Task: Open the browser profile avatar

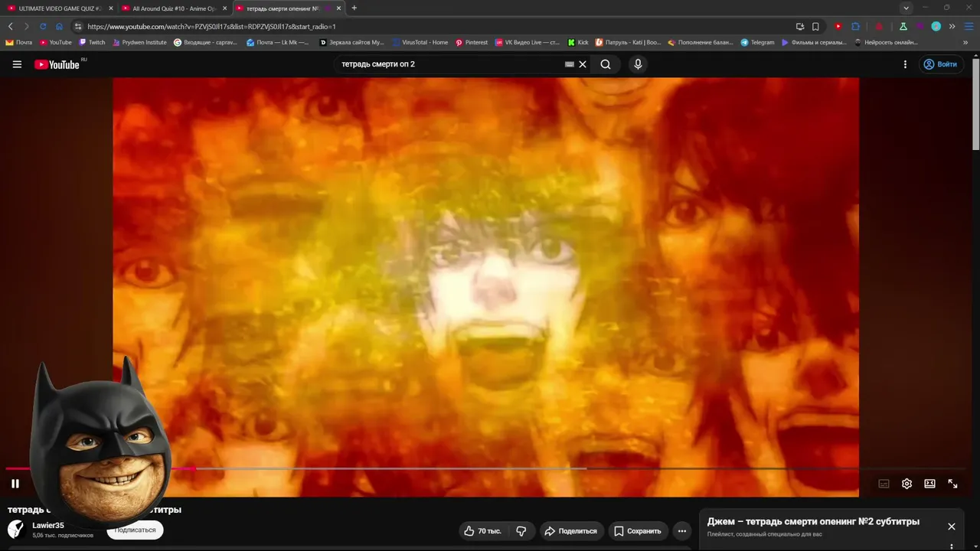Action: pyautogui.click(x=936, y=26)
